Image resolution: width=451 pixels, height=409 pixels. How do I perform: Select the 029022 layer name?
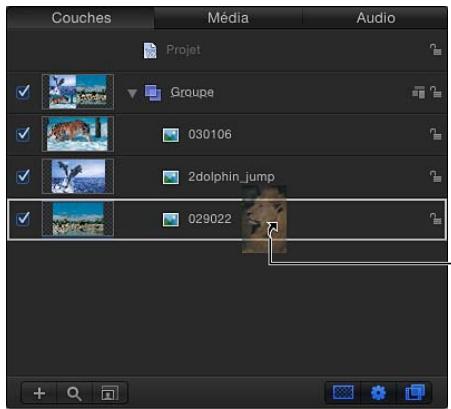click(x=210, y=219)
